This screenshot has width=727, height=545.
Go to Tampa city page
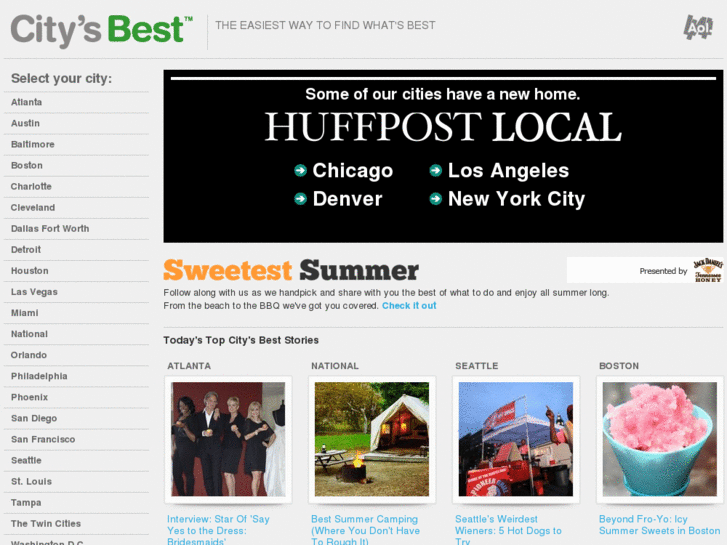click(26, 503)
